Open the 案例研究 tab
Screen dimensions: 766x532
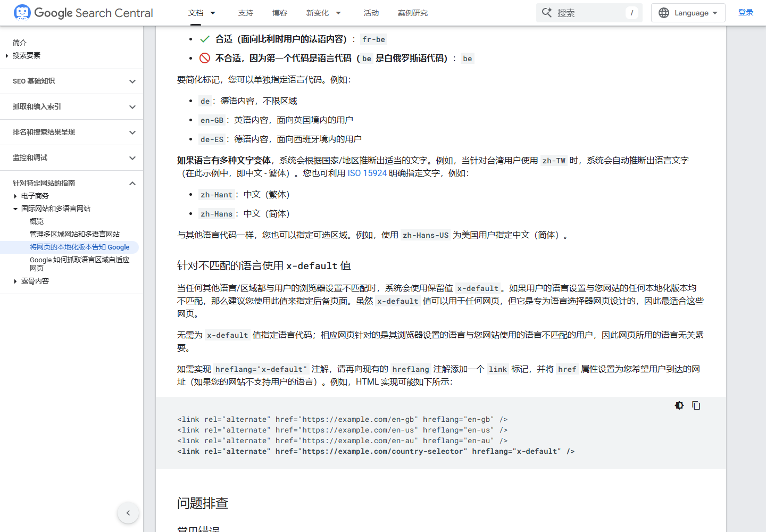(413, 13)
